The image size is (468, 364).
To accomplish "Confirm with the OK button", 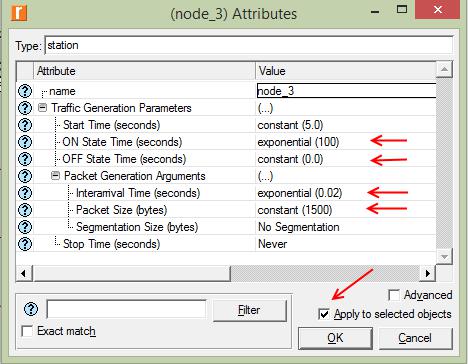I will click(335, 338).
